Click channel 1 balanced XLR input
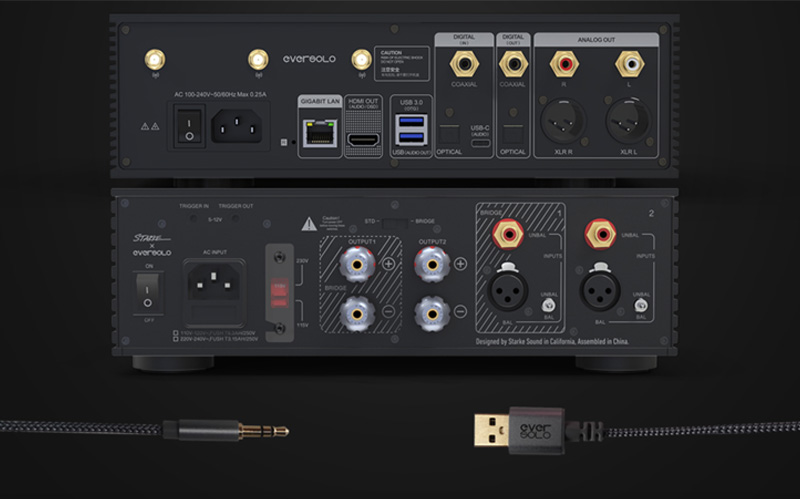Screen dimensions: 800x500 click(508, 288)
